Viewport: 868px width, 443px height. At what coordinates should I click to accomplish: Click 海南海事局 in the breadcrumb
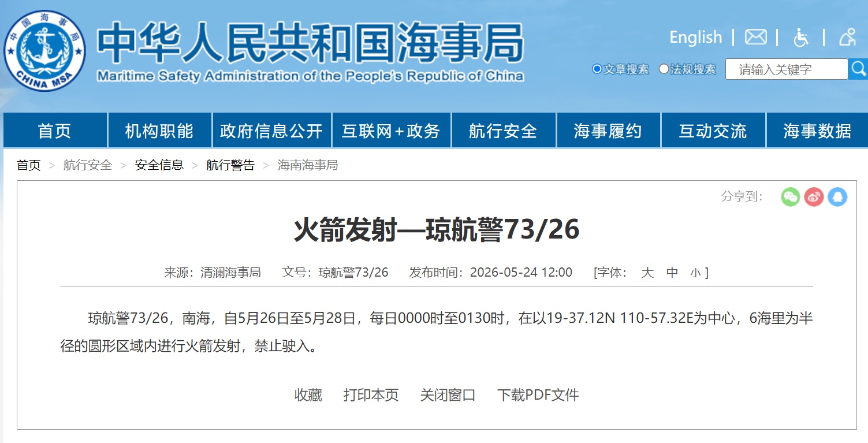point(308,165)
